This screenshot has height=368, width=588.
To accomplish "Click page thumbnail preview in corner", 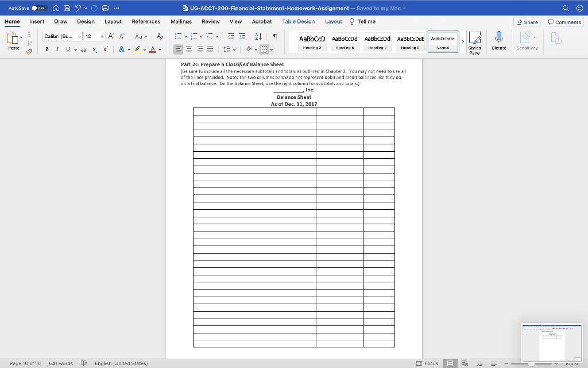I will click(x=552, y=342).
